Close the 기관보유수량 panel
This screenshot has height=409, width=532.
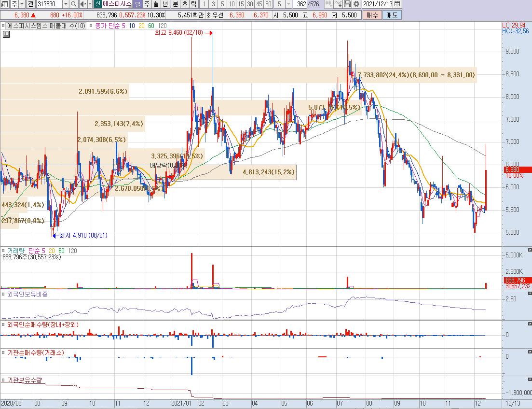[x=530, y=379]
